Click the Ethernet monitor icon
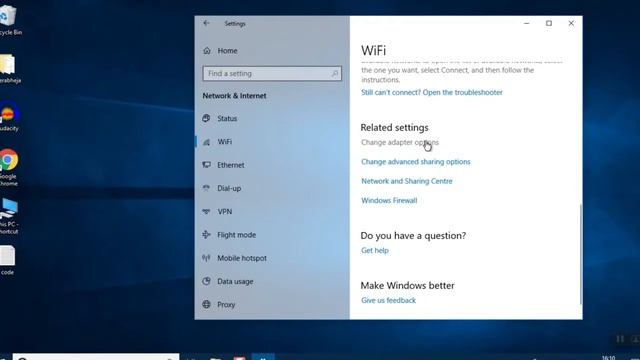 (207, 165)
